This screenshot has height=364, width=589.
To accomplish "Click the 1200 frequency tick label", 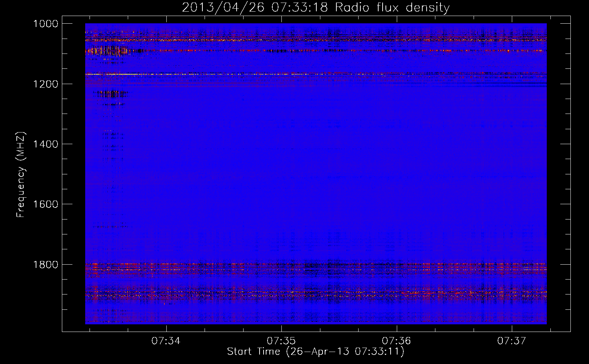I will (x=46, y=84).
